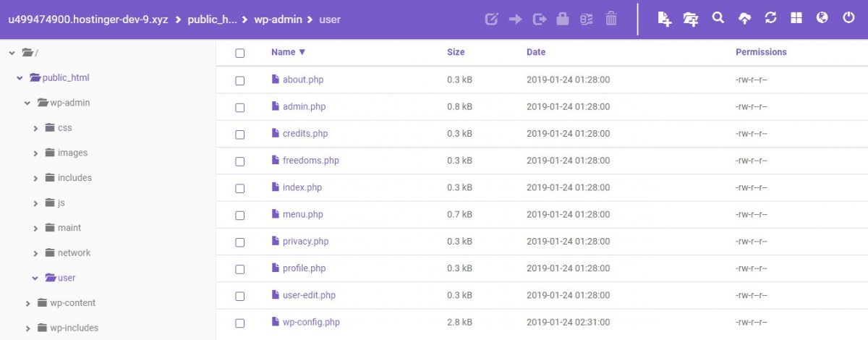
Task: Click the maint folder icon in the tree
Action: click(50, 228)
